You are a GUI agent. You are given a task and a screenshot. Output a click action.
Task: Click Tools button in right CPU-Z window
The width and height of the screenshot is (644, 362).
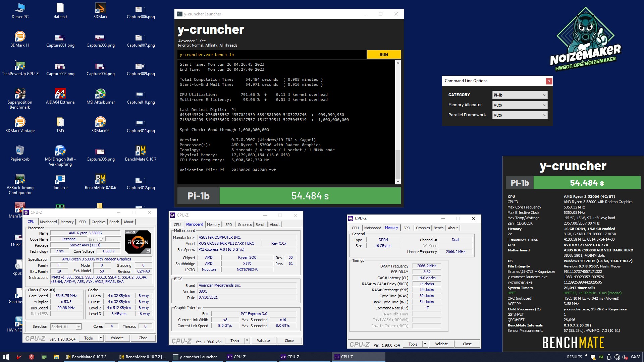coord(413,344)
